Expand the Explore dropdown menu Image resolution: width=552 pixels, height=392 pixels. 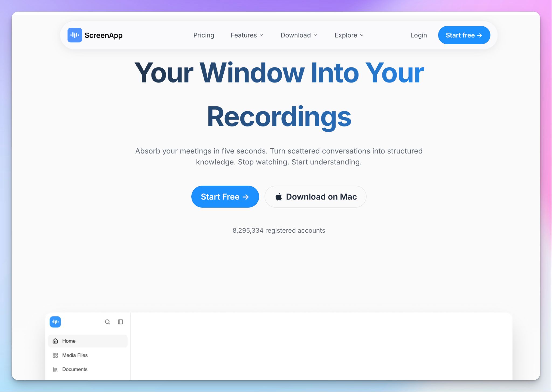tap(349, 35)
